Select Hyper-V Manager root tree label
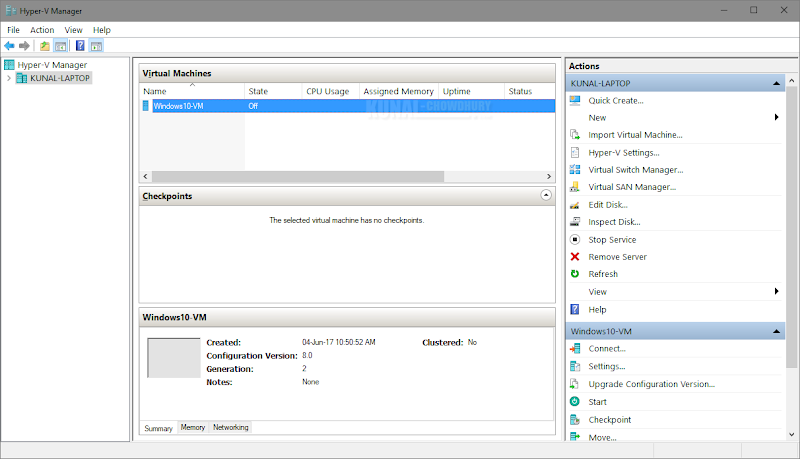 click(52, 65)
